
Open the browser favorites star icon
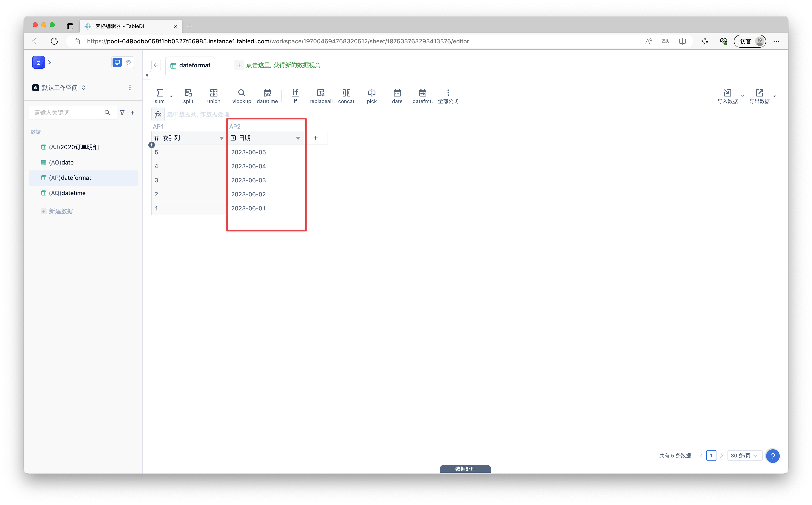coord(705,41)
